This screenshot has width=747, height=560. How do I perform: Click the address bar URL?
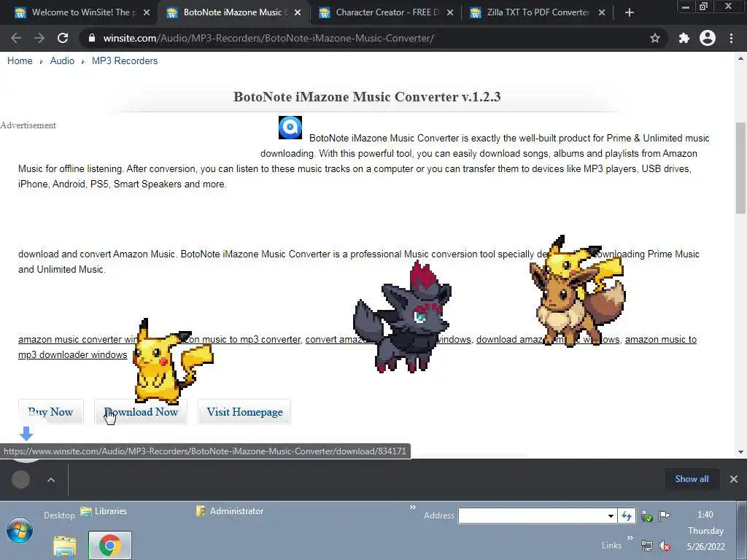(x=268, y=38)
